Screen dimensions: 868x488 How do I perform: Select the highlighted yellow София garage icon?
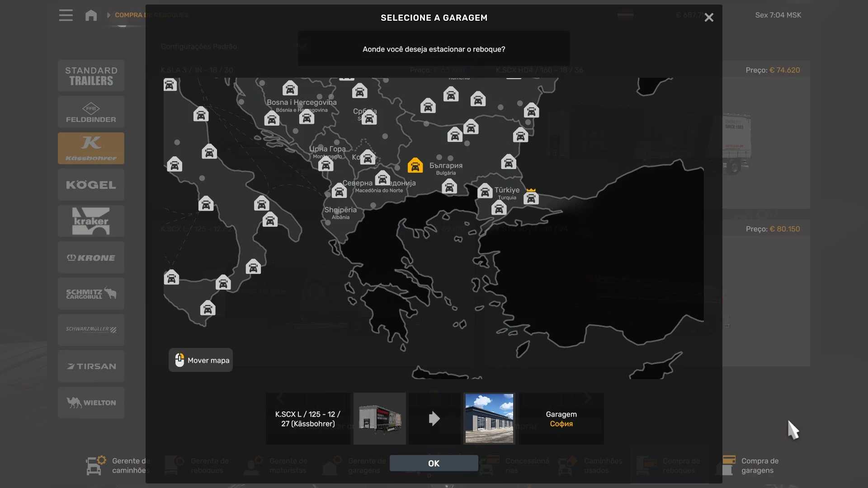415,166
